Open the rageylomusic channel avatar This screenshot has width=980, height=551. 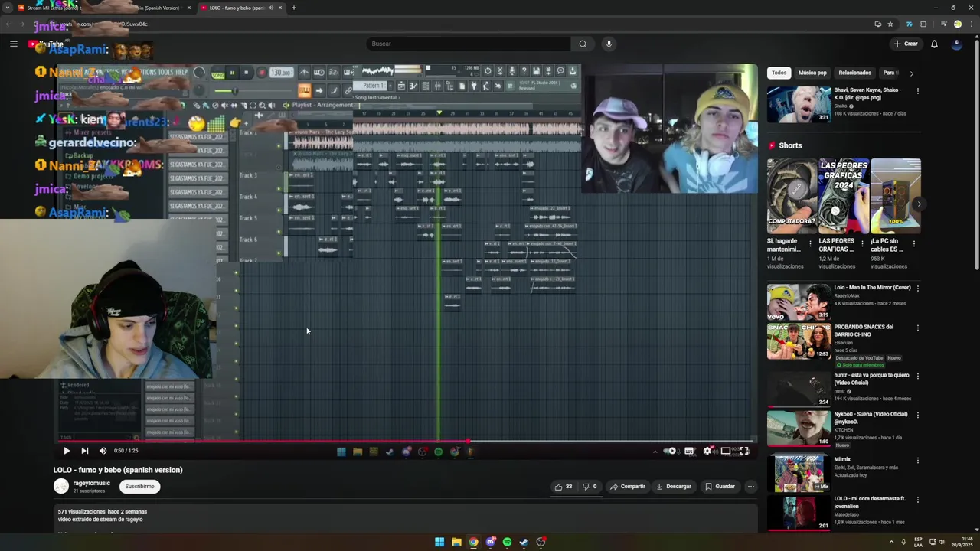pyautogui.click(x=61, y=486)
